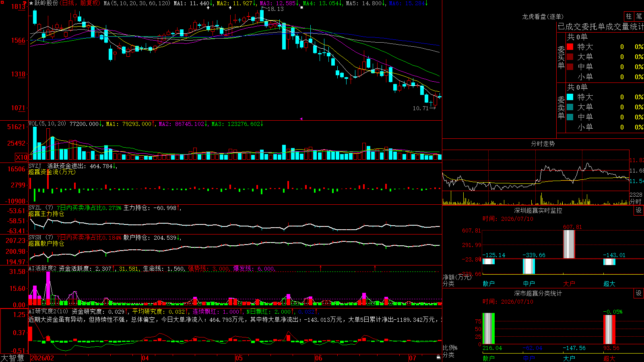Click the 委卖单 vertical section label
644x362 pixels.
point(561,108)
